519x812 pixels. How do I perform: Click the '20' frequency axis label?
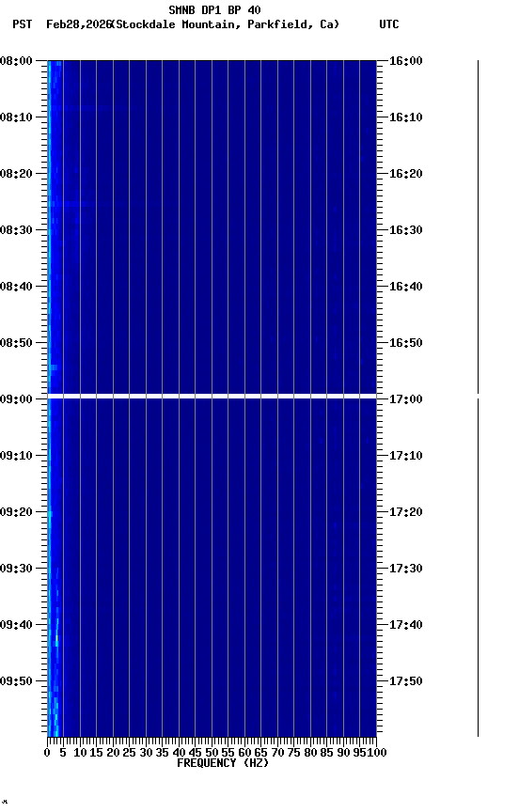pyautogui.click(x=113, y=754)
